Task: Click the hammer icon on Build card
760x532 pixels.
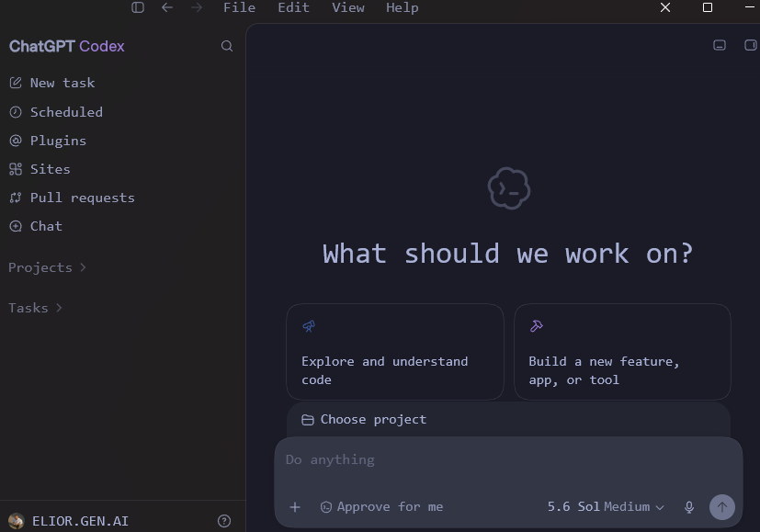Action: coord(536,326)
